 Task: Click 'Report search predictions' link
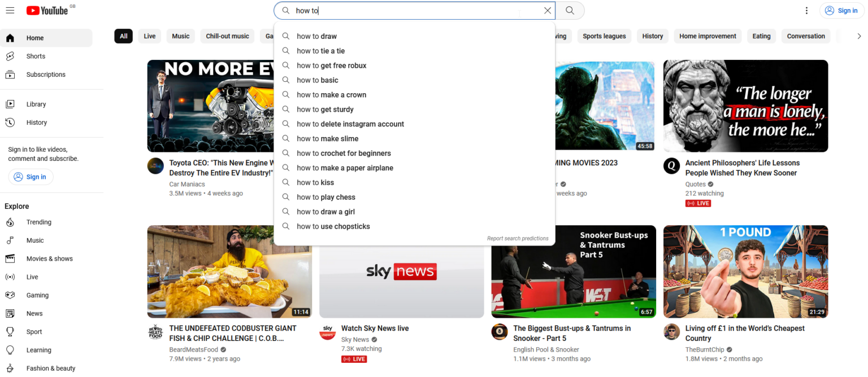coord(518,238)
